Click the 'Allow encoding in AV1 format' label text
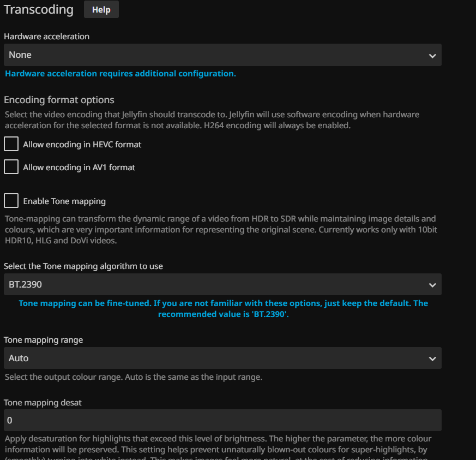The width and height of the screenshot is (476, 460). click(79, 168)
